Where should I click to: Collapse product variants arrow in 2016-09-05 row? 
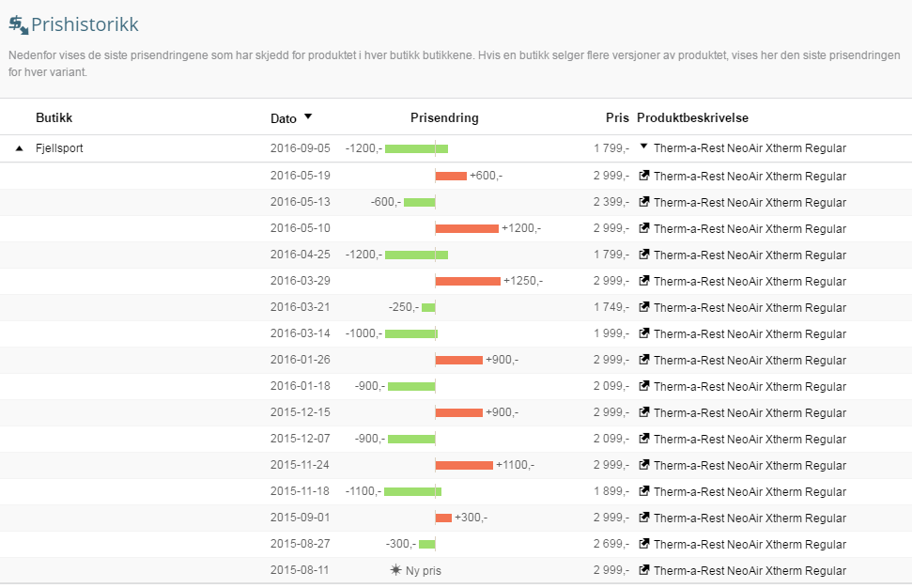click(643, 147)
